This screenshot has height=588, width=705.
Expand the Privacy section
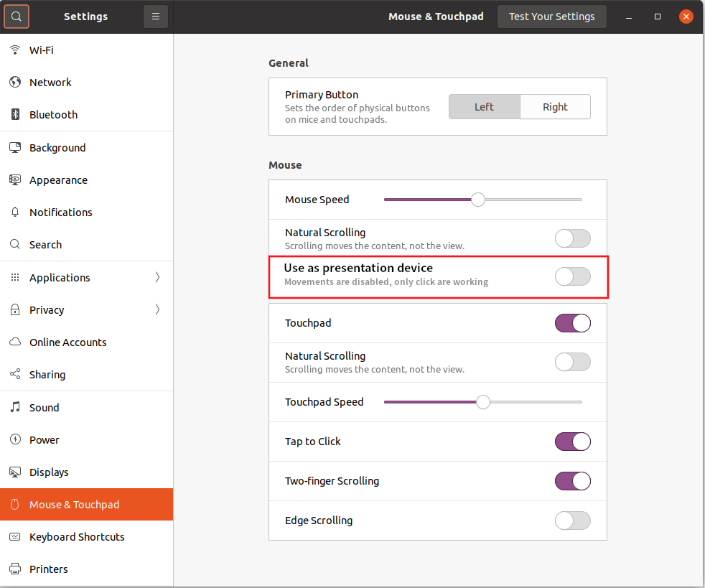click(x=157, y=309)
